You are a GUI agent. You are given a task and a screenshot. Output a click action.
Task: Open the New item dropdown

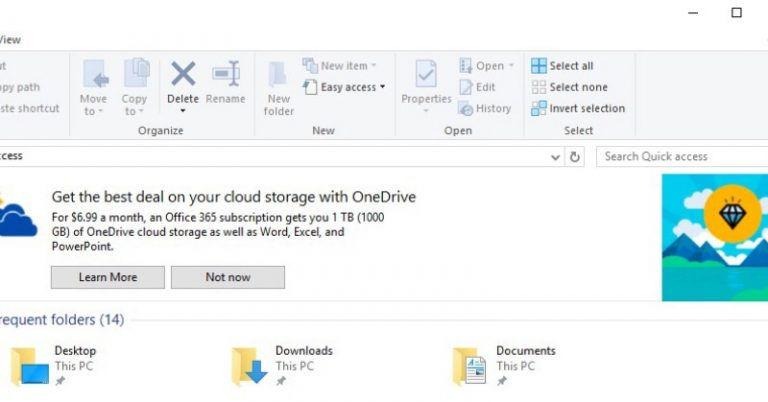(338, 66)
